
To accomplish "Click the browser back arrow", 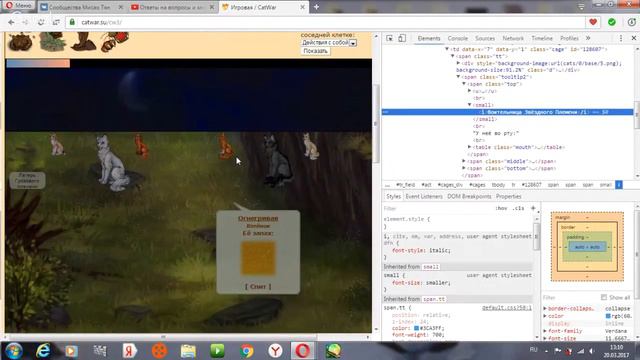I will click(x=11, y=22).
